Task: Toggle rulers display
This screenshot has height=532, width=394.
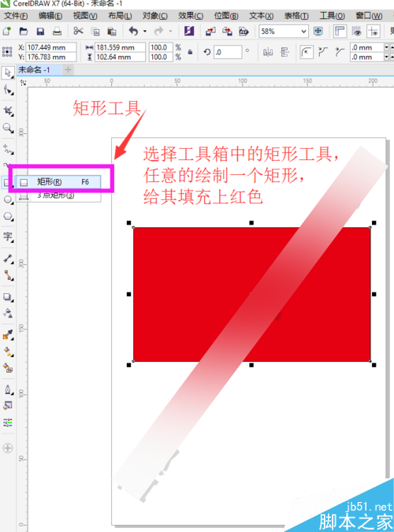Action: click(340, 32)
